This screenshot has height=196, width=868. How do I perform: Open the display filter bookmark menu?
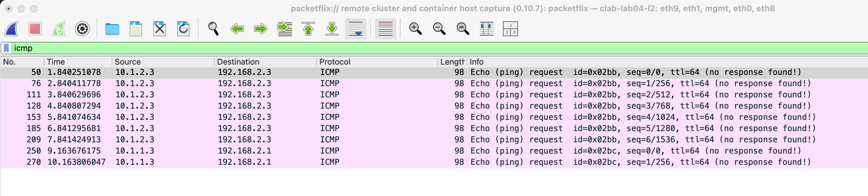(7, 48)
